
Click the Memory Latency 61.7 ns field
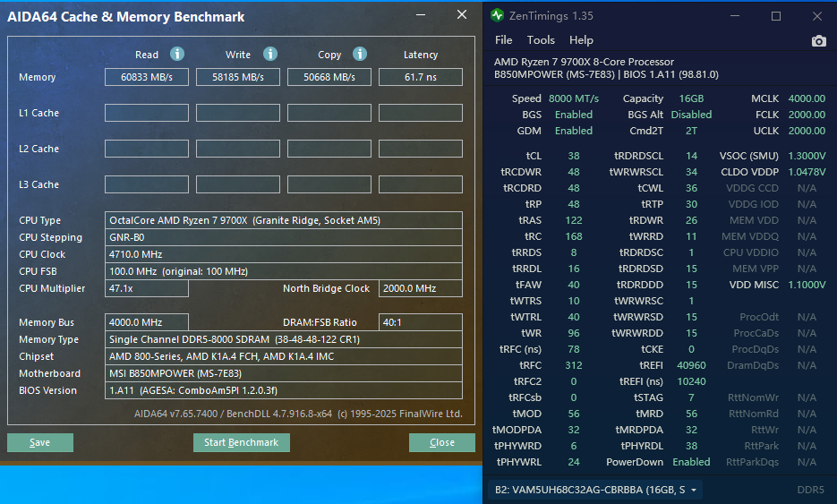pos(421,77)
